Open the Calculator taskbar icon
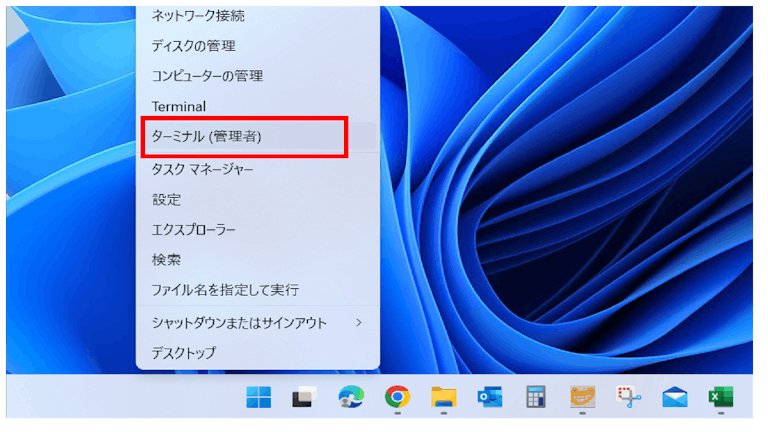The image size is (768, 432). [x=536, y=397]
